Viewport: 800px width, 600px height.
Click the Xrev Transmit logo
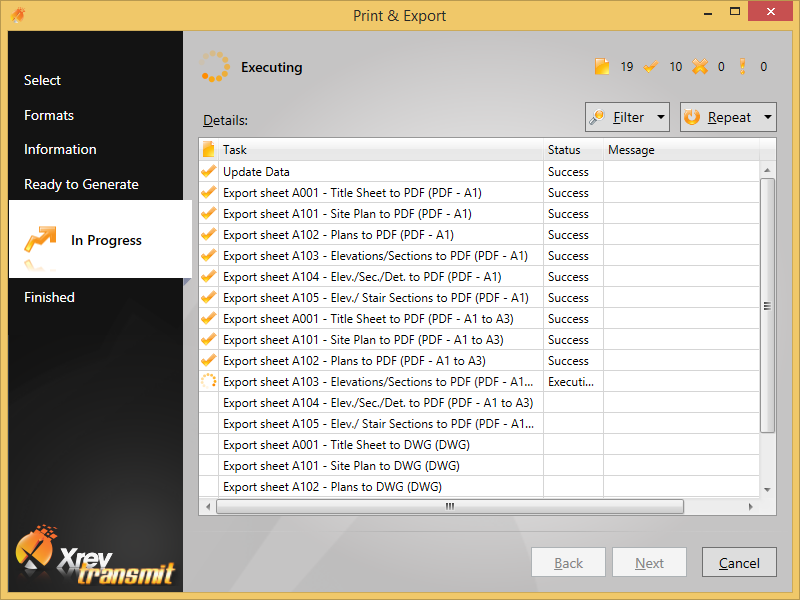coord(95,556)
